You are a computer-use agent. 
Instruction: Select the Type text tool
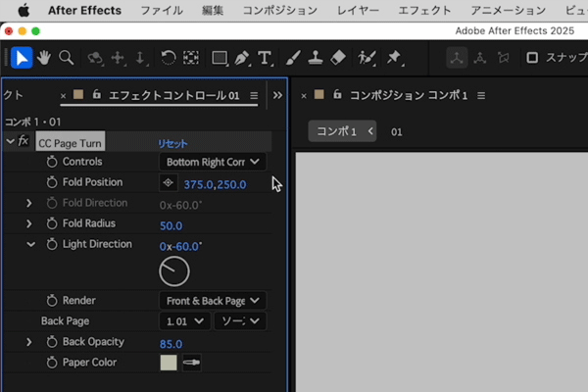265,58
